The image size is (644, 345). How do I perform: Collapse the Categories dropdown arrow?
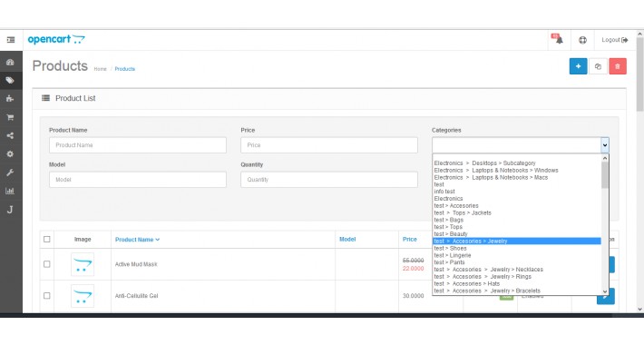point(605,145)
